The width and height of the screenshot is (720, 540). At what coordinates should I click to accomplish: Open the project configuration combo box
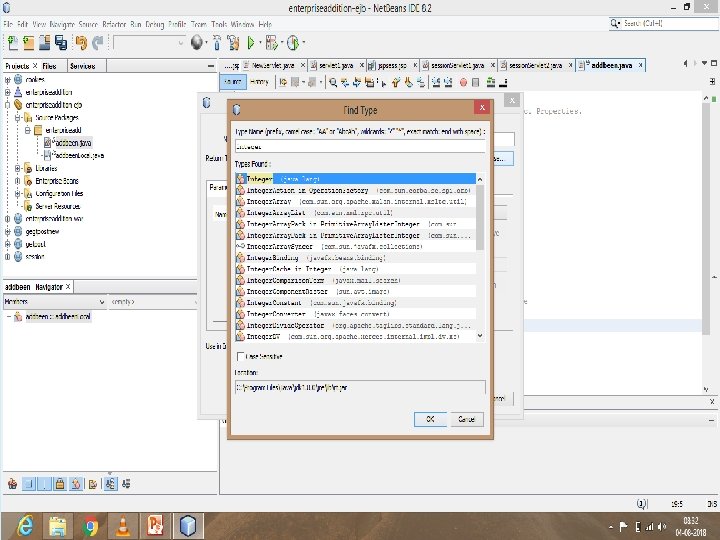pyautogui.click(x=149, y=43)
